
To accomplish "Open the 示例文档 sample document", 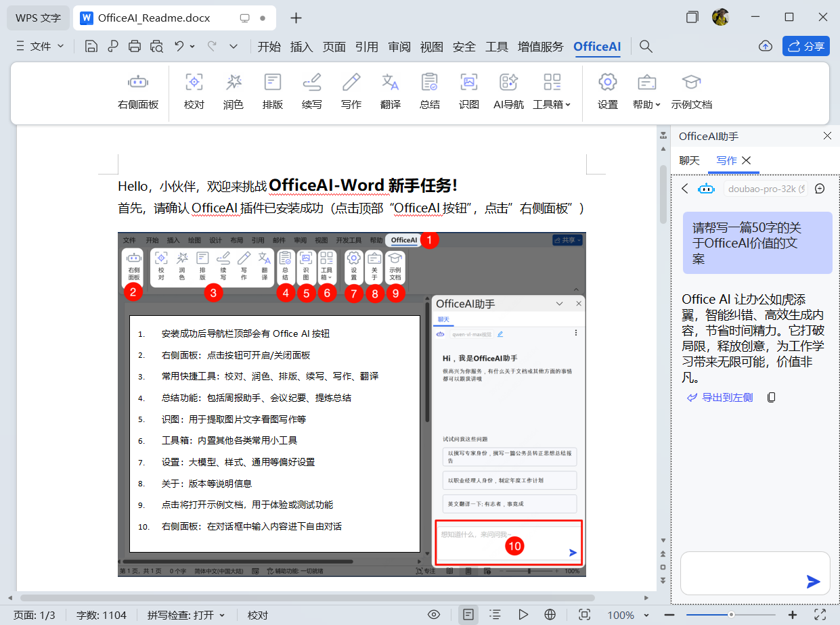I will [691, 91].
